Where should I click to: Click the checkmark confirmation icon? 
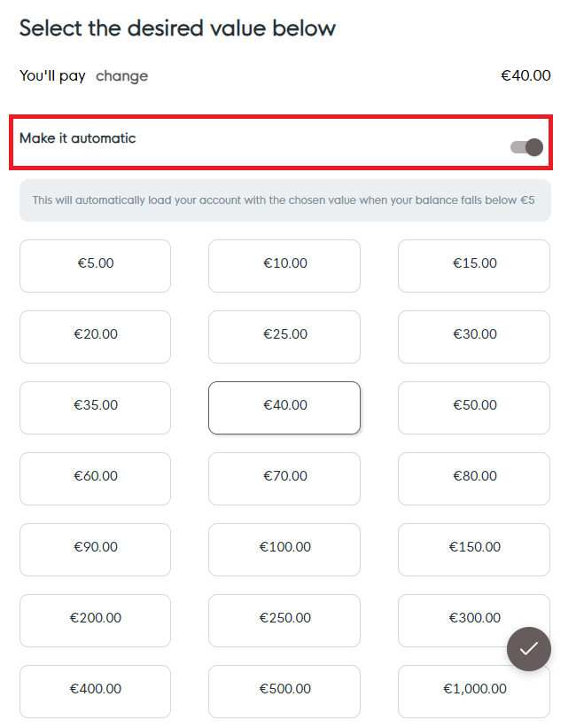coord(529,649)
